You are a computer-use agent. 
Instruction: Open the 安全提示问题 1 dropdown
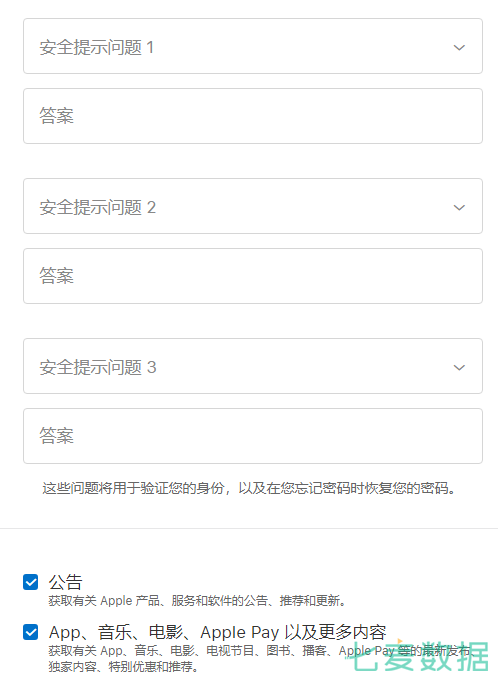pyautogui.click(x=253, y=46)
